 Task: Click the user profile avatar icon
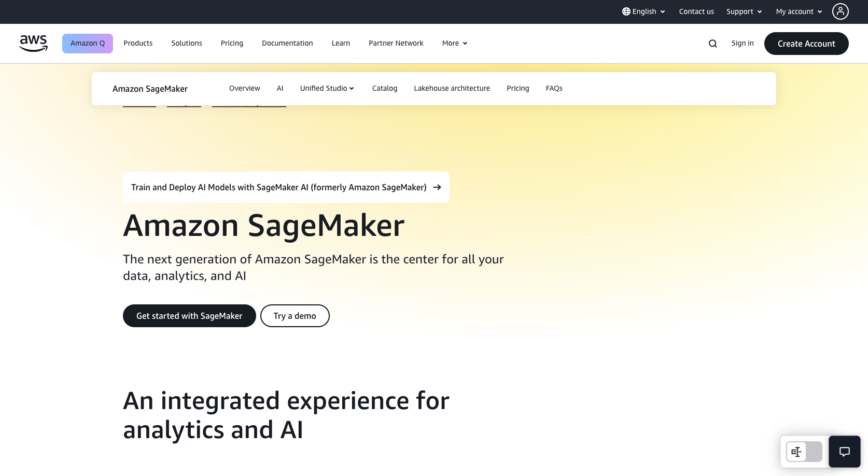(840, 11)
